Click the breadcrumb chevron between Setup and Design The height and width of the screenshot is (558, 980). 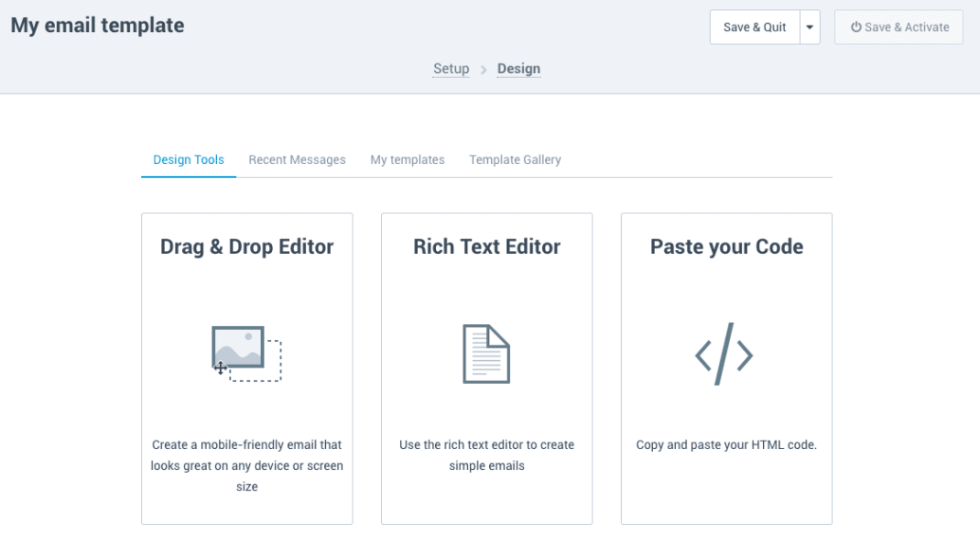(483, 69)
